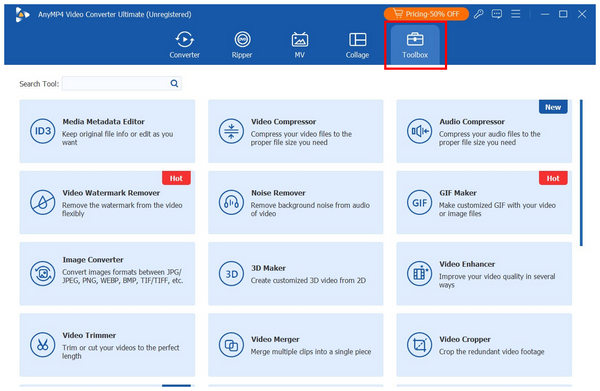Screen dimensions: 600x391
Task: Click 'Compress your video files' description
Action: click(x=301, y=138)
